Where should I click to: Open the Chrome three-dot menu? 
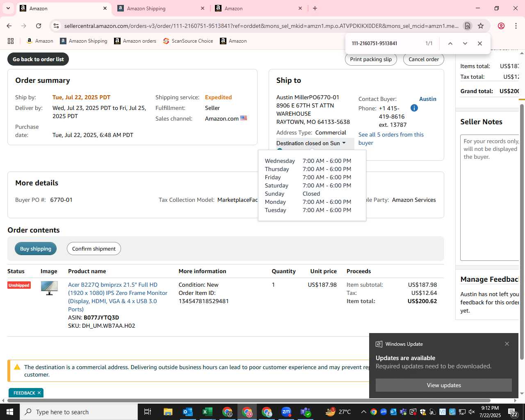click(516, 26)
